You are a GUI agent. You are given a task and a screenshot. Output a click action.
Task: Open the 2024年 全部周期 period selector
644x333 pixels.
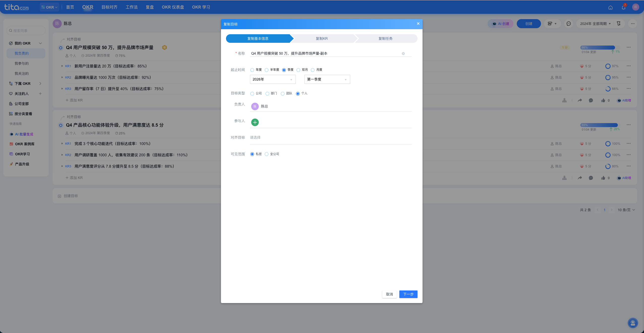pos(595,24)
